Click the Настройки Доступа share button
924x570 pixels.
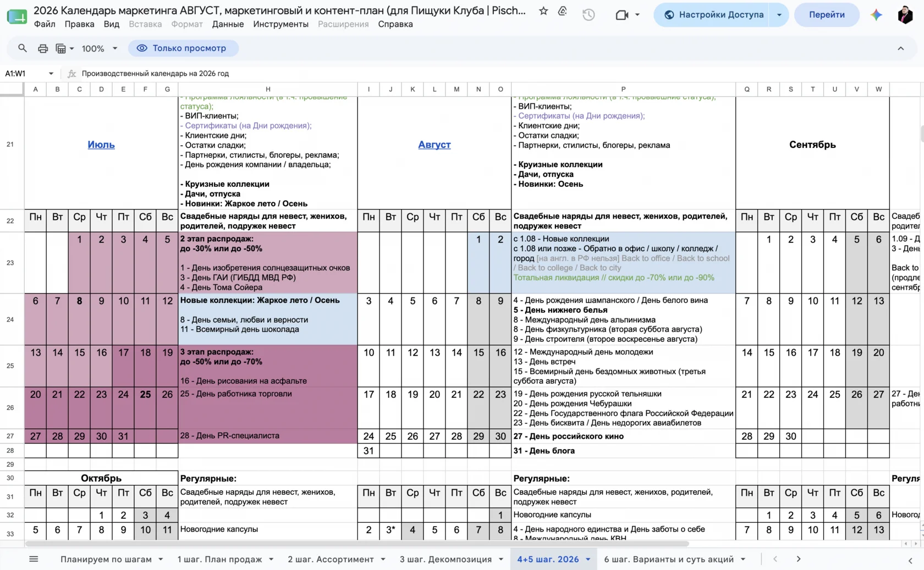tap(713, 15)
